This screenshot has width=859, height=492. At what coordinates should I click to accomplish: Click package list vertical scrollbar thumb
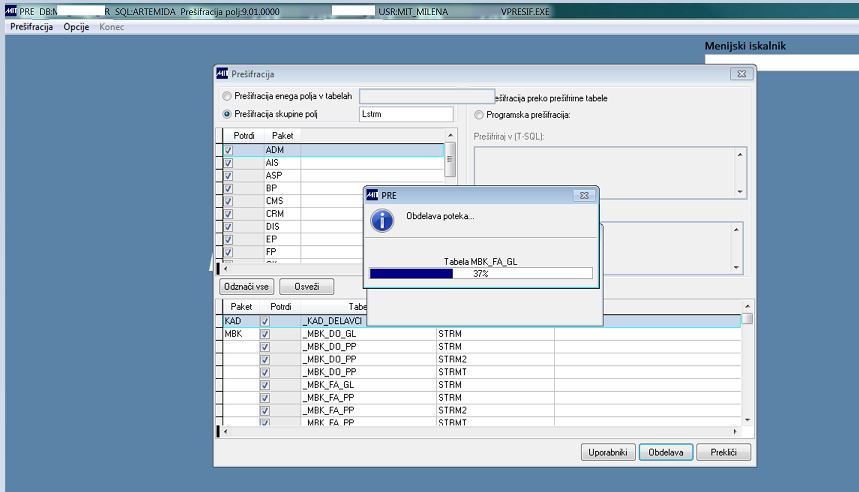pos(450,159)
